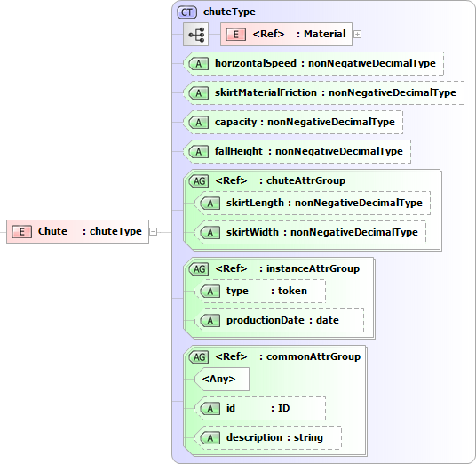
Task: Select the id : ID attribute
Action: (260, 408)
